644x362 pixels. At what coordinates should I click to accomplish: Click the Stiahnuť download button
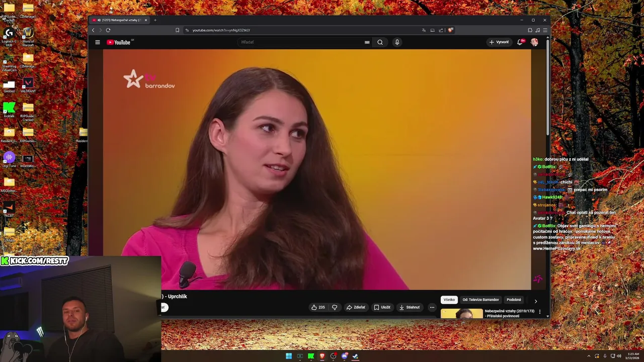(409, 307)
